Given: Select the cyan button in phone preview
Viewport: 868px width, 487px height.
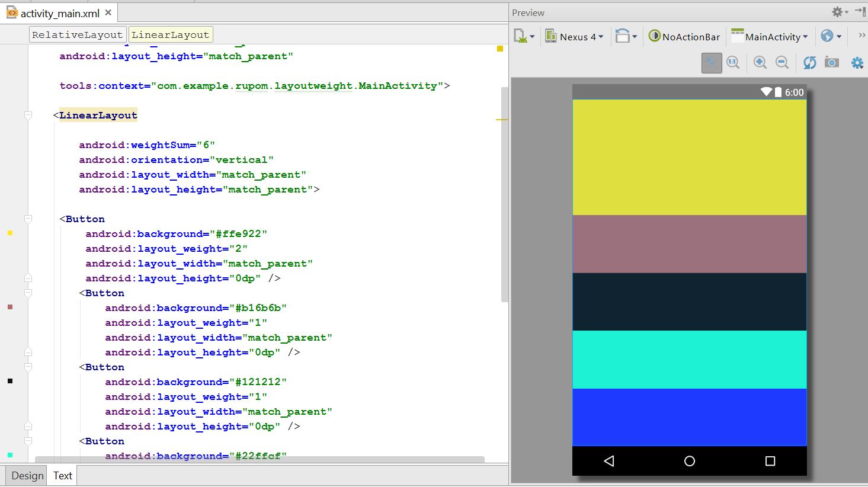Looking at the screenshot, I should (x=690, y=360).
